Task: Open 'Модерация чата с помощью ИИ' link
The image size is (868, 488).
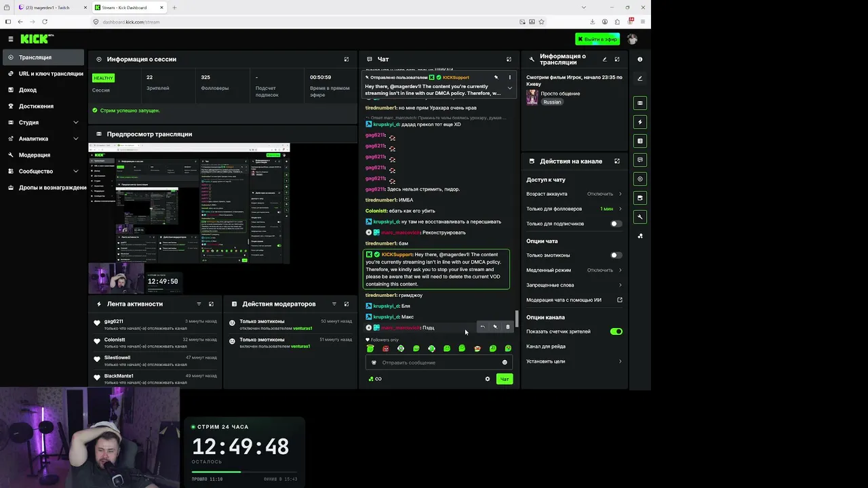Action: pos(574,300)
